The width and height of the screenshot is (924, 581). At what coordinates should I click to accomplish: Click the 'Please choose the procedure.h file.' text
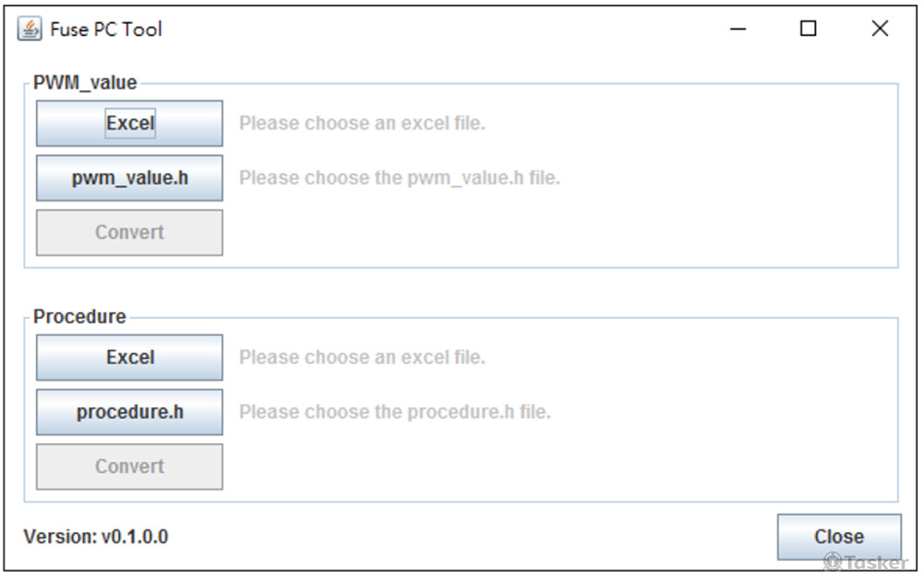pos(395,412)
